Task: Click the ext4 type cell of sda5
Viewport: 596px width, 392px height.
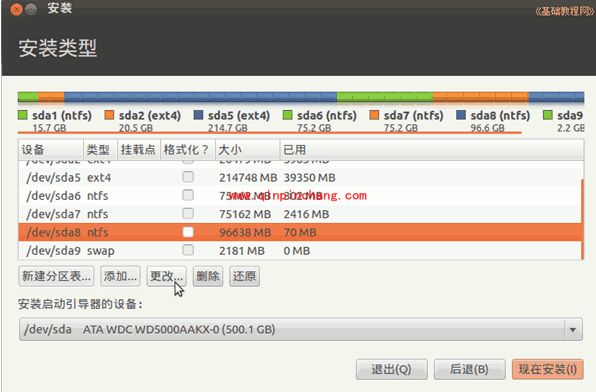Action: pyautogui.click(x=99, y=178)
